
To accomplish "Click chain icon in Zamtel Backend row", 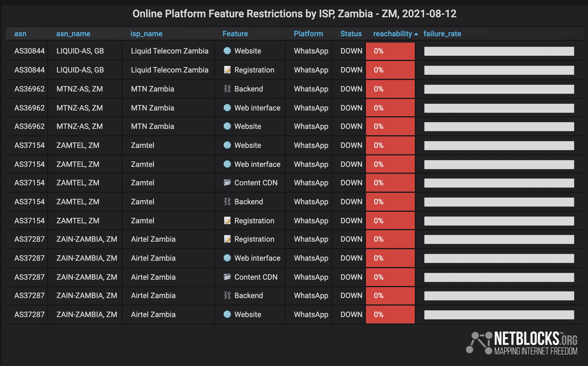I will point(227,202).
